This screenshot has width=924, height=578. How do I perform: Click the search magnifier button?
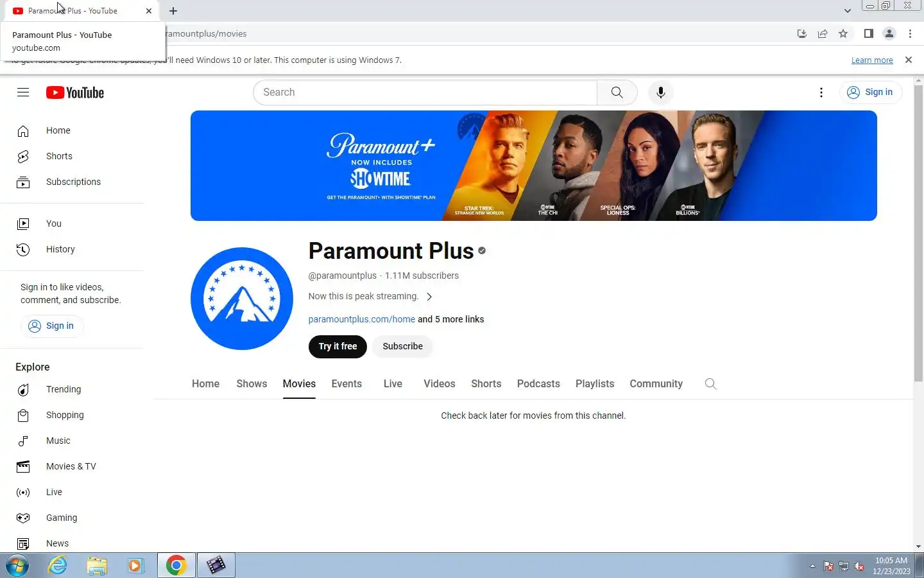pos(617,92)
